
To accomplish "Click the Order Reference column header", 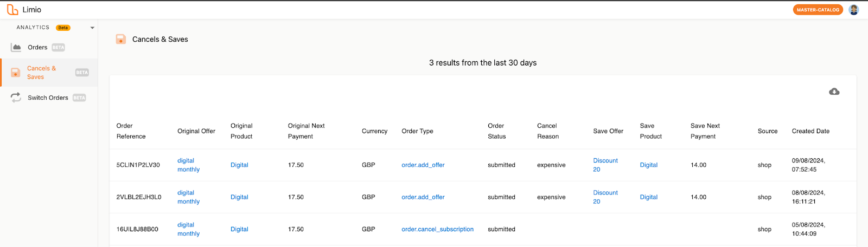I will (x=131, y=131).
